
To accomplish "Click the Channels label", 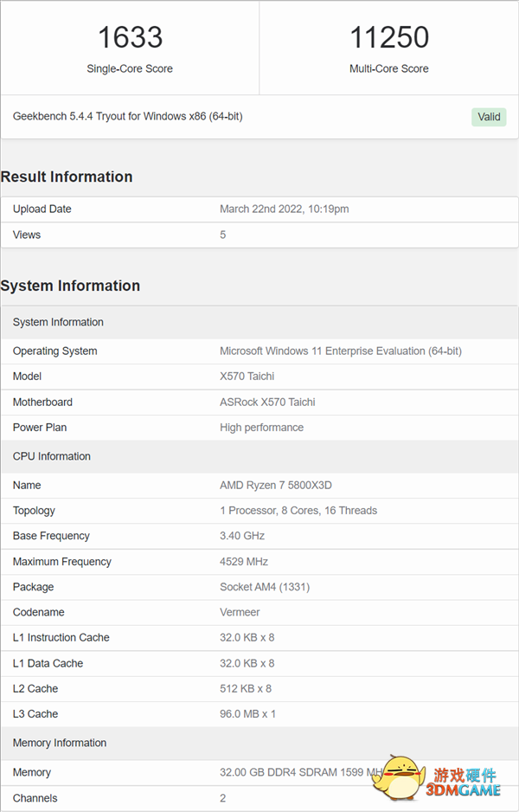I will 35,798.
